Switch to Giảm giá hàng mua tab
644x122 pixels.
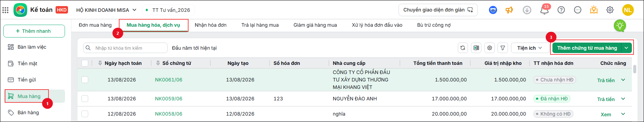315,25
